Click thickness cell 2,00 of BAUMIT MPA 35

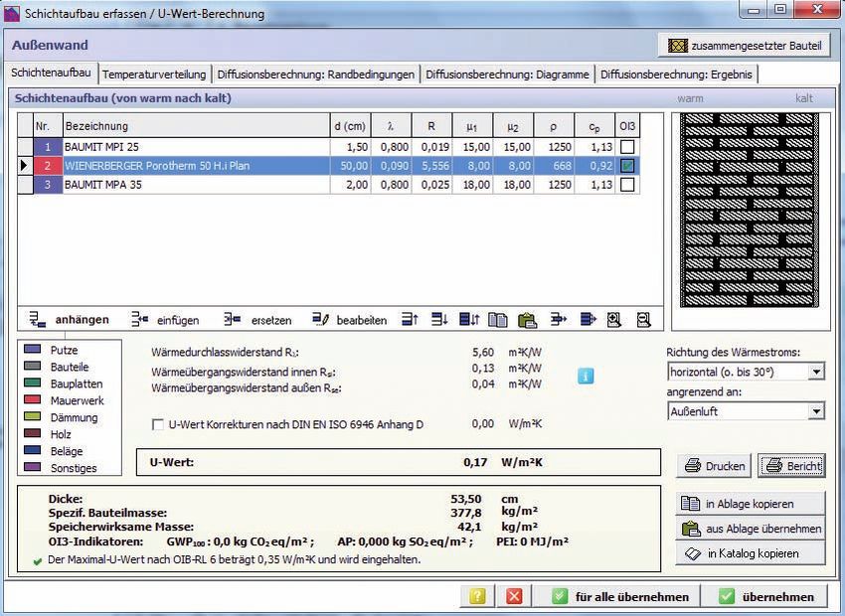point(350,185)
